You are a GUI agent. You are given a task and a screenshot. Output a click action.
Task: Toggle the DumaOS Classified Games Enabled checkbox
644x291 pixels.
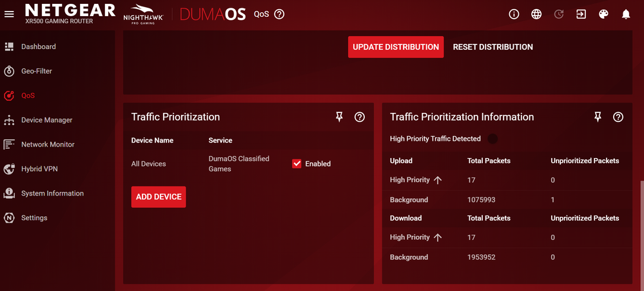click(297, 164)
